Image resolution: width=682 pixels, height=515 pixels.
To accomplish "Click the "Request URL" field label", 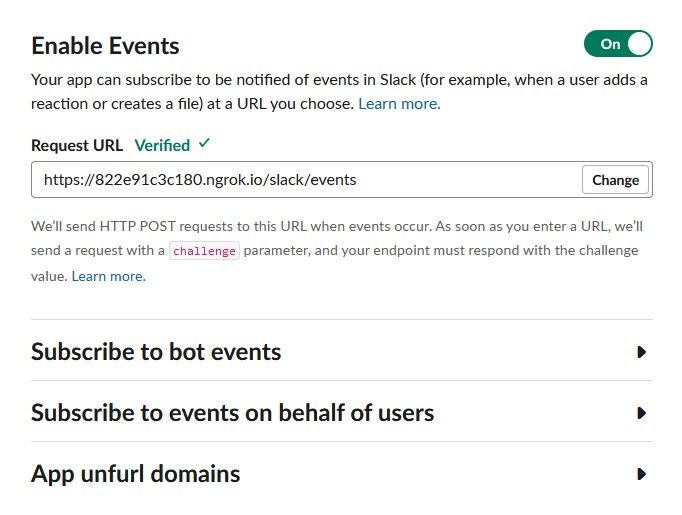I will coord(77,145).
